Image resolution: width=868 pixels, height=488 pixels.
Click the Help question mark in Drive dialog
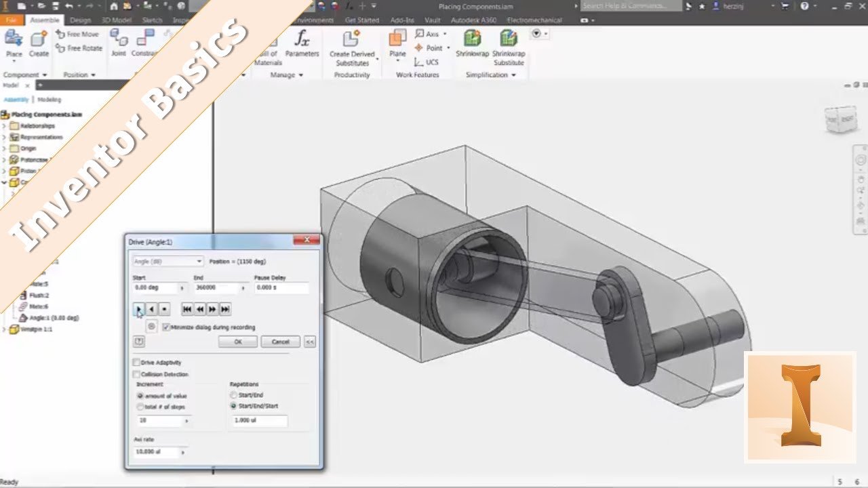click(x=139, y=342)
